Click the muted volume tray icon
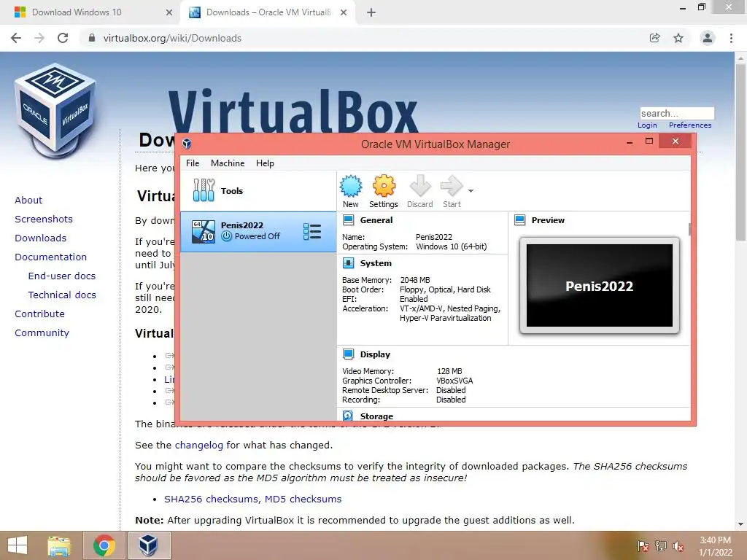This screenshot has width=747, height=560. coord(678,546)
